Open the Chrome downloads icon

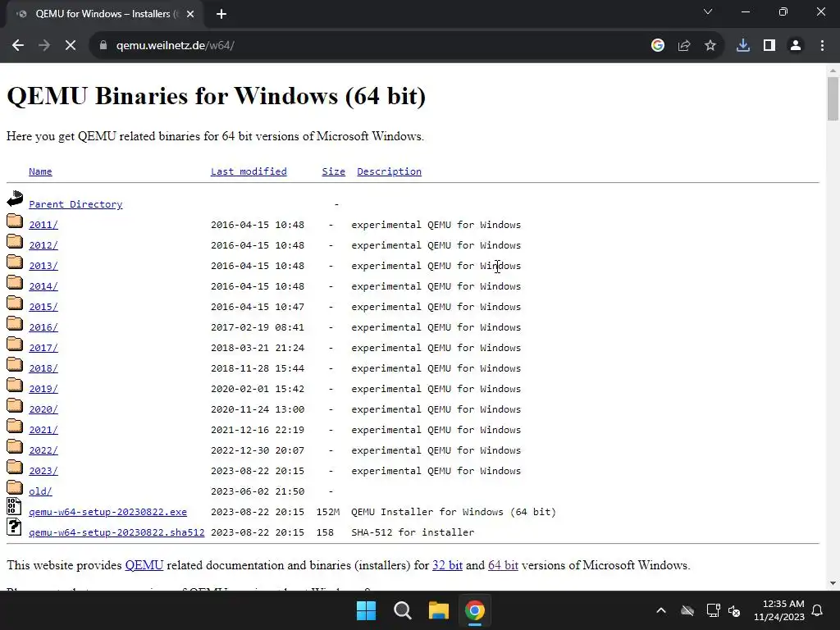pos(743,46)
